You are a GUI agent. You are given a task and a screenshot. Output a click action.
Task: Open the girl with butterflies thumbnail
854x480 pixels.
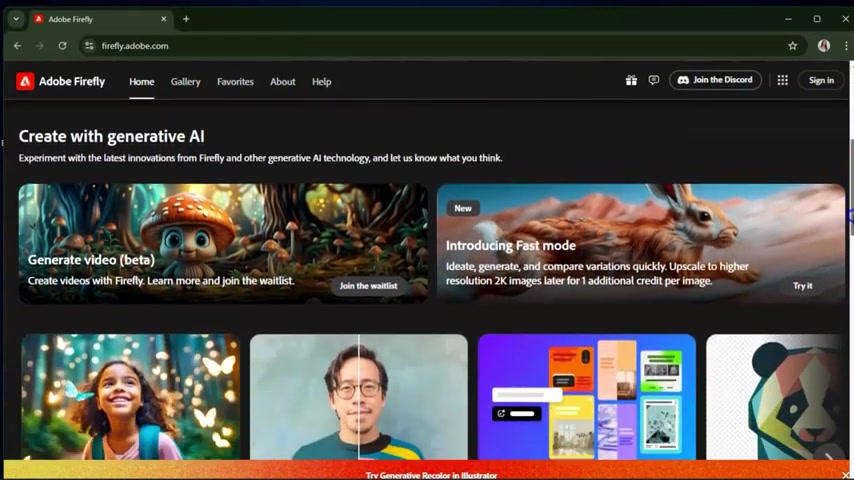tap(131, 397)
